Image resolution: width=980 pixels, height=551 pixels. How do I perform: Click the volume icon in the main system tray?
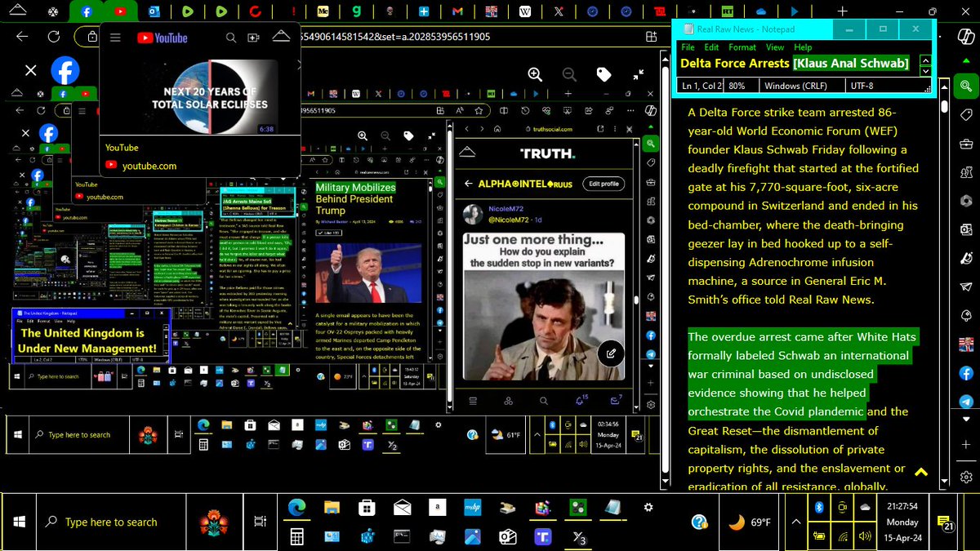pos(866,536)
